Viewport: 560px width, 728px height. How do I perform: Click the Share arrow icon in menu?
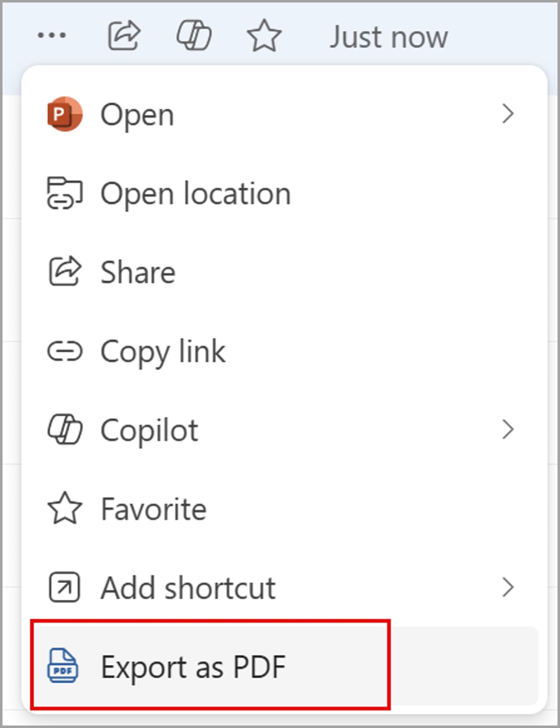tap(64, 272)
